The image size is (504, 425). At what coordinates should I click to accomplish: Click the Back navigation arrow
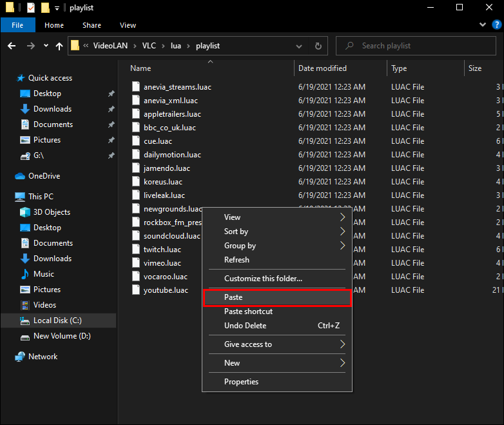[12, 46]
